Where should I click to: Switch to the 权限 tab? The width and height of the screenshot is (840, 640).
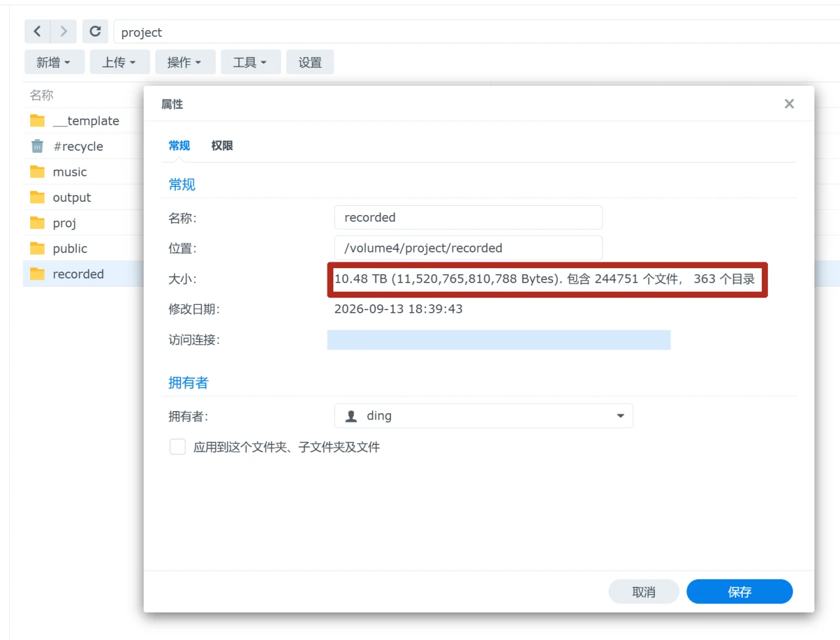[222, 146]
